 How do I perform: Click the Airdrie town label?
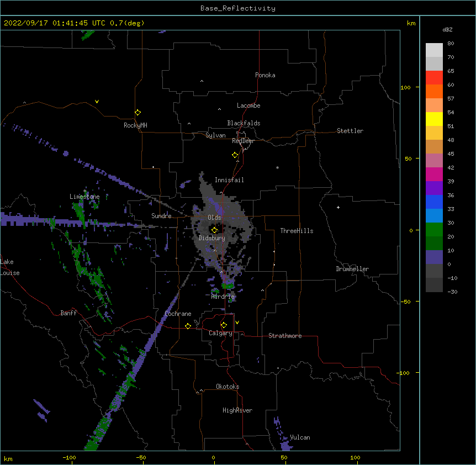[223, 297]
